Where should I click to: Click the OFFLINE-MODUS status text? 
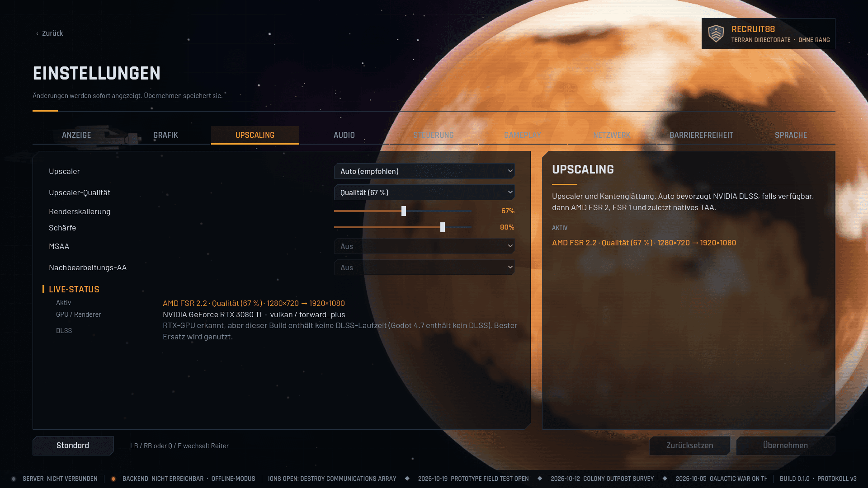(x=233, y=479)
